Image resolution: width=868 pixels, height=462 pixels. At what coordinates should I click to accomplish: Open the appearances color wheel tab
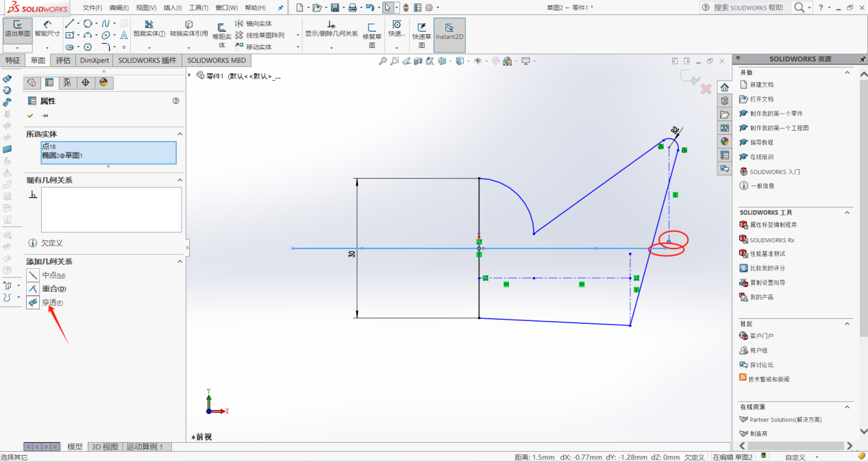click(103, 83)
